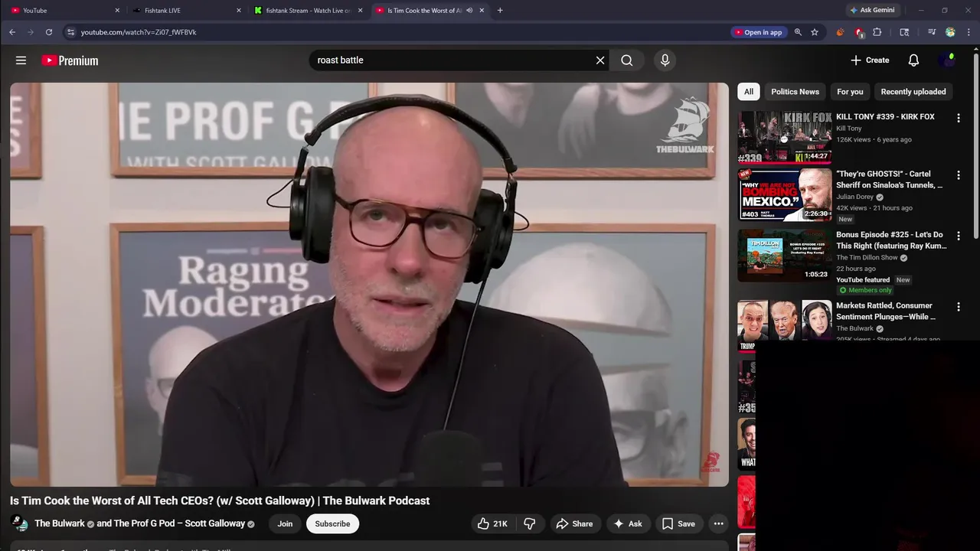Viewport: 980px width, 551px height.
Task: Click the video player frame
Action: coord(369,285)
